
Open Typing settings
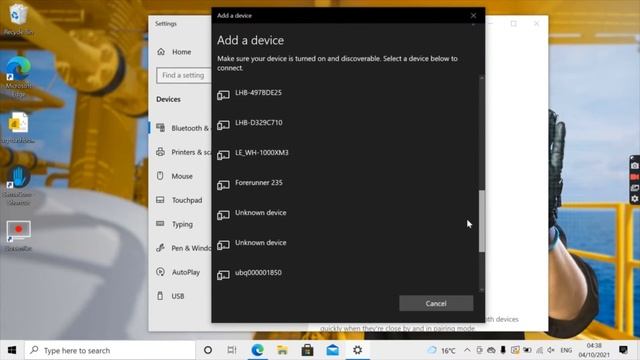(180, 224)
